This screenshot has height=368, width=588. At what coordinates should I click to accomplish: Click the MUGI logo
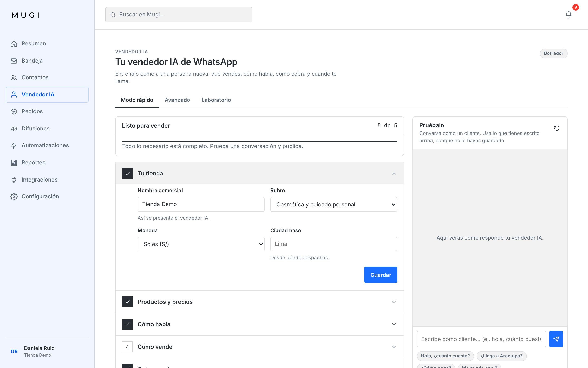coord(25,15)
